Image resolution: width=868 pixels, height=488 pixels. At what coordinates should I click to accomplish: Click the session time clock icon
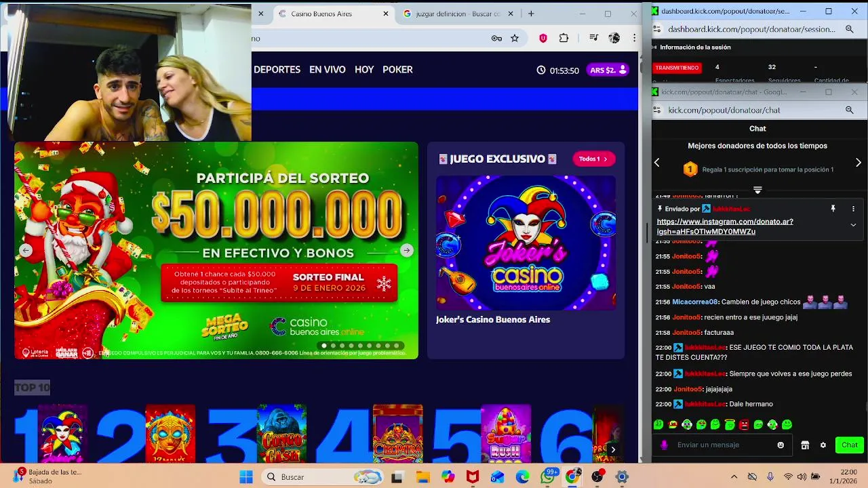(541, 70)
